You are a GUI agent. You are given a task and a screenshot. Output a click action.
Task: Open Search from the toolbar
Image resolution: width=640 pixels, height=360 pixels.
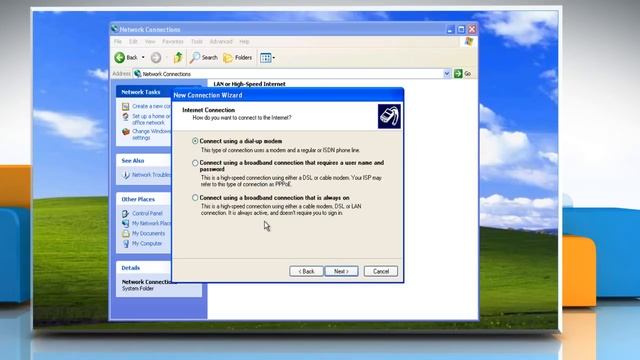(x=204, y=58)
